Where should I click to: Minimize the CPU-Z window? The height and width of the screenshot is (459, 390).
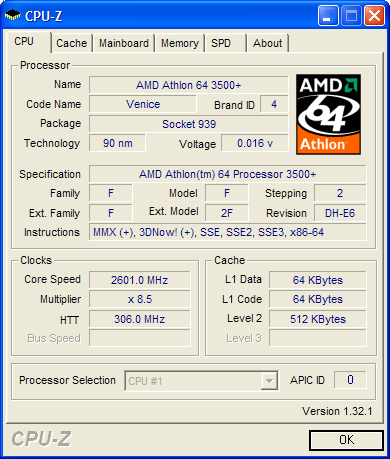pos(328,15)
